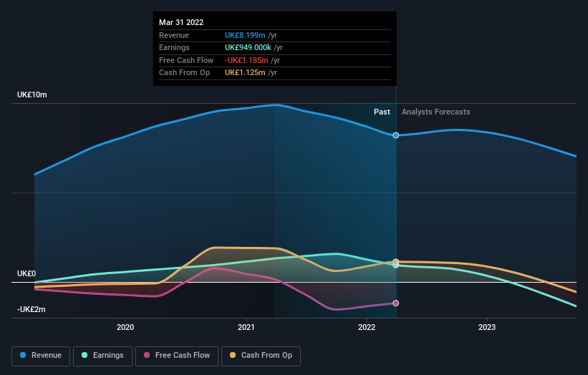The width and height of the screenshot is (588, 375).
Task: Click the -UK£2m y-axis label
Action: point(31,309)
